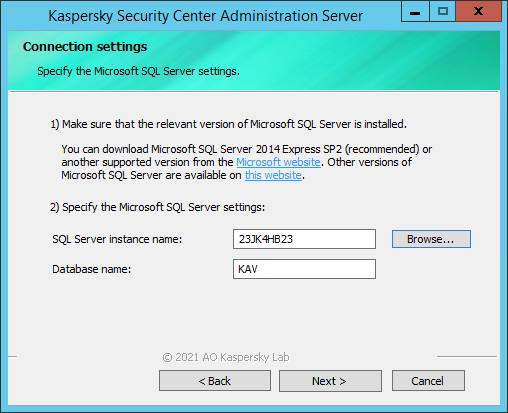Return with the < Back button

(x=215, y=381)
